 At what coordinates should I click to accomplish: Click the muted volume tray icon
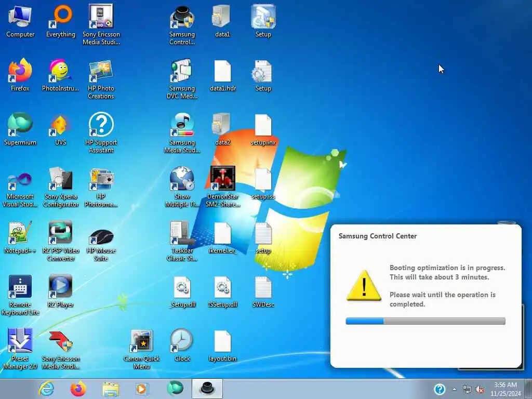pos(480,389)
